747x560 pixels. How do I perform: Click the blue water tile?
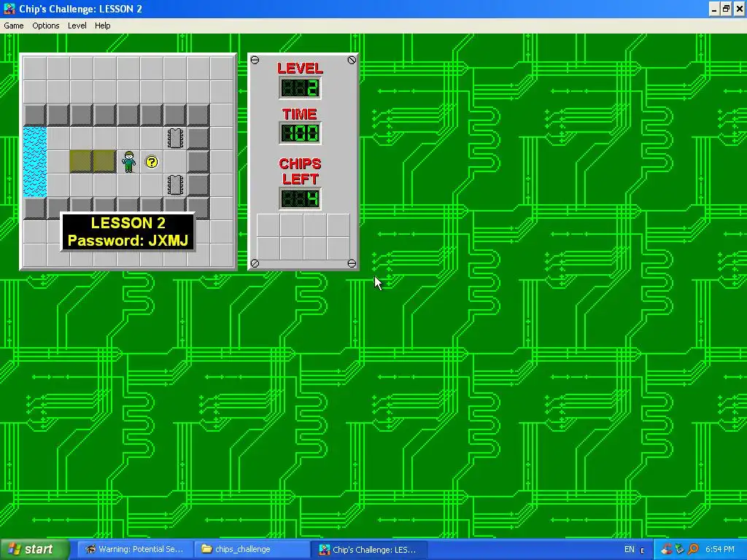tap(35, 161)
